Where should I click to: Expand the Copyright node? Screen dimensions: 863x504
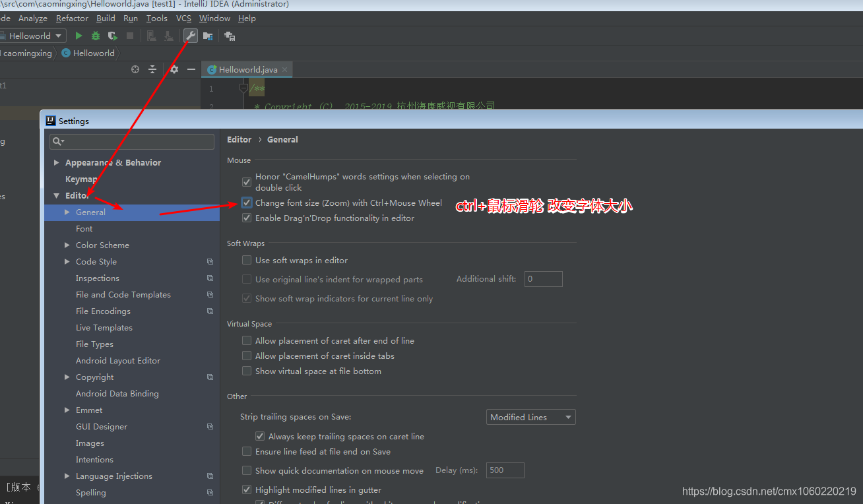point(67,377)
